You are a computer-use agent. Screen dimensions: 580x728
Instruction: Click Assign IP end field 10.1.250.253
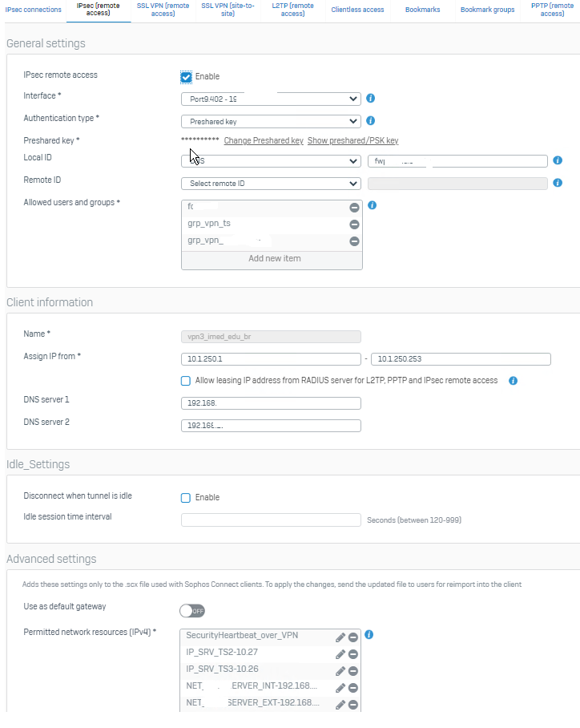pyautogui.click(x=461, y=359)
